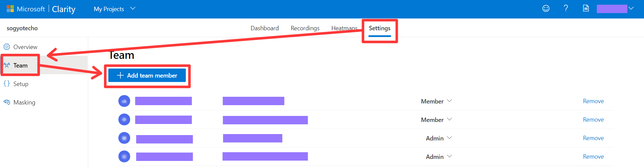The image size is (644, 168).
Task: Remove the second Member row
Action: [593, 120]
